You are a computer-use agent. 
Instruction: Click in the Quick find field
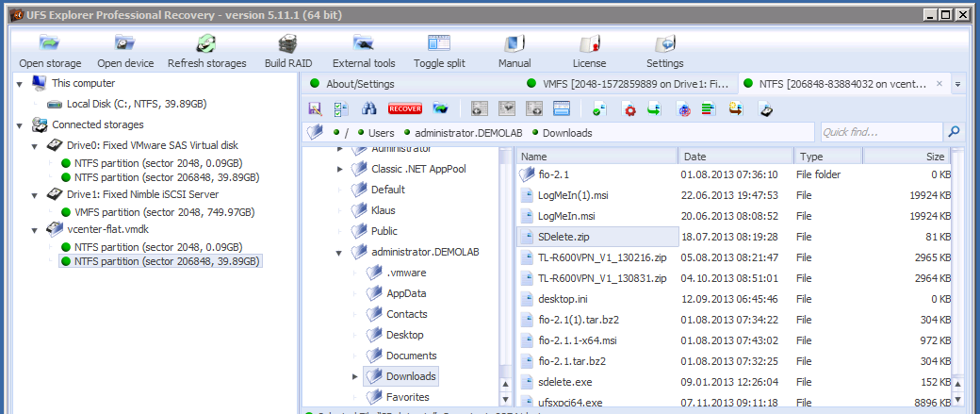tap(881, 132)
